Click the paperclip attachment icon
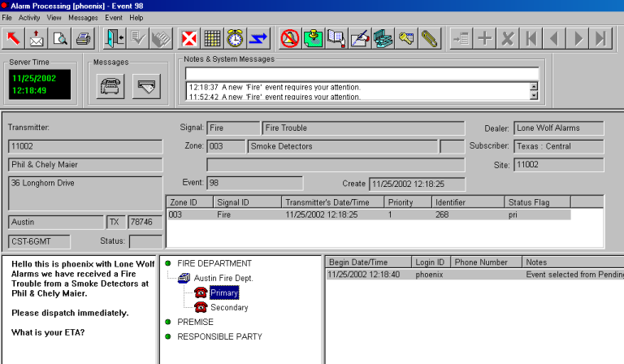Image resolution: width=624 pixels, height=364 pixels. (x=429, y=37)
